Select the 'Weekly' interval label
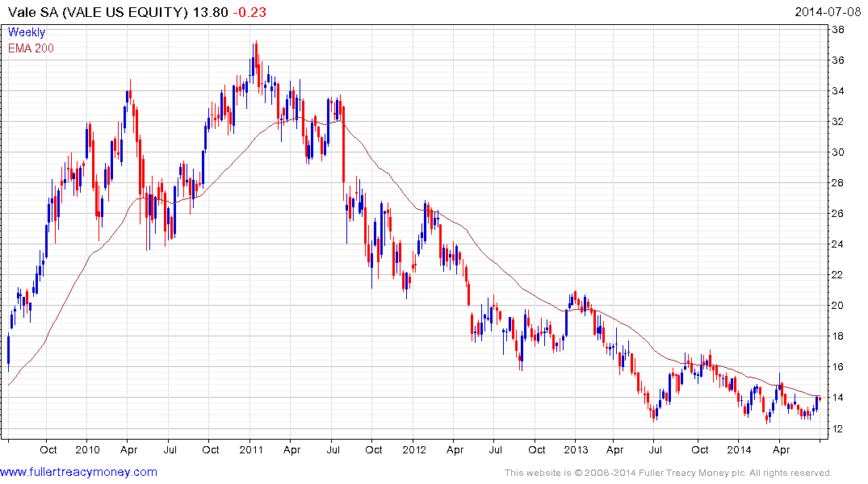Image resolution: width=868 pixels, height=484 pixels. (27, 32)
